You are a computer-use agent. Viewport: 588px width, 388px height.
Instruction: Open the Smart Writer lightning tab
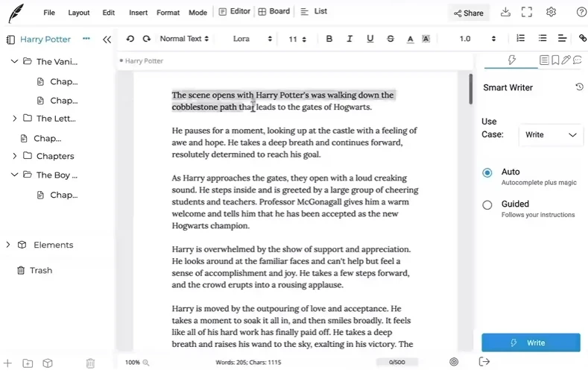pos(511,60)
